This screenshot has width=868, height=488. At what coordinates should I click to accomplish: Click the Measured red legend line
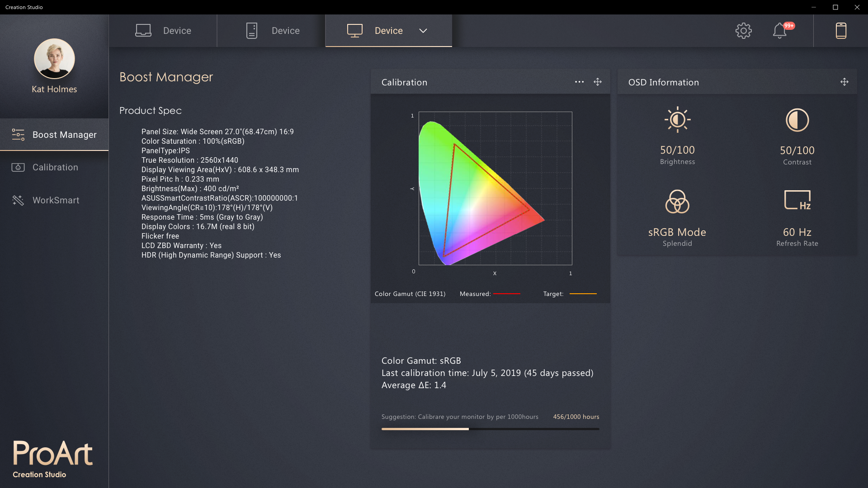click(x=507, y=294)
